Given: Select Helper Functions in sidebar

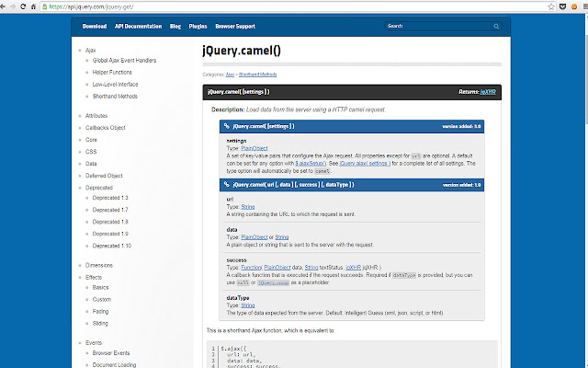Looking at the screenshot, I should coord(112,72).
